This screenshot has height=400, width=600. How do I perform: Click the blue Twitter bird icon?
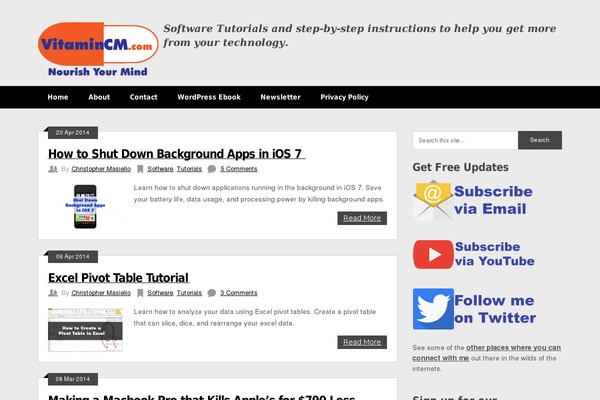pos(433,309)
